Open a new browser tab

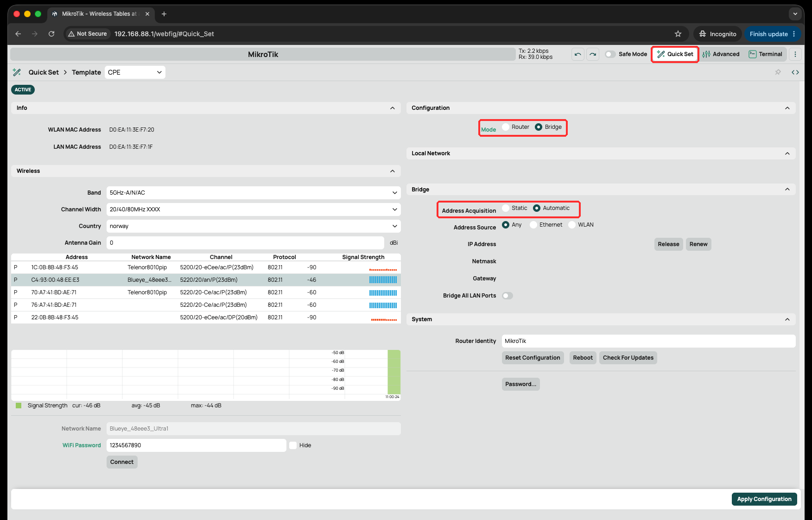tap(164, 14)
